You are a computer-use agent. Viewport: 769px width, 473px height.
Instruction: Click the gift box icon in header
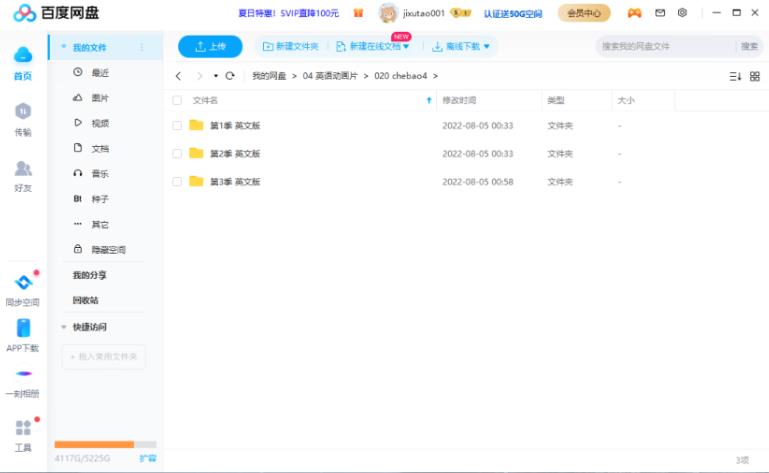359,13
